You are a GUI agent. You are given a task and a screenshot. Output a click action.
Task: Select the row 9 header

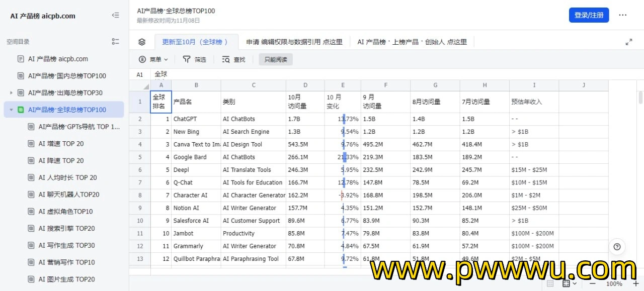(140, 208)
